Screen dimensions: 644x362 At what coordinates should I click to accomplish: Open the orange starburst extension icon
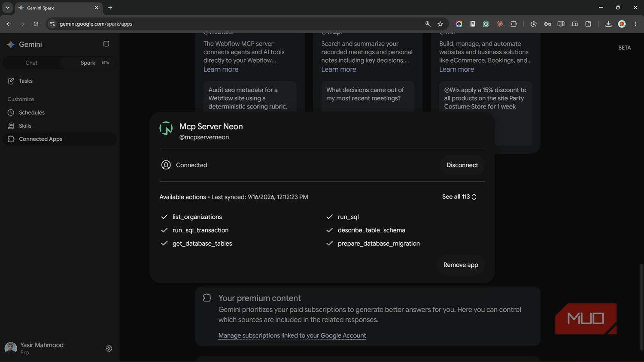click(x=500, y=24)
